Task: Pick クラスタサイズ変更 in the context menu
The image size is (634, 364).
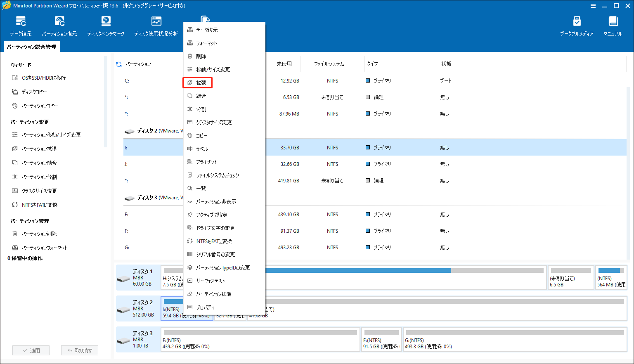Action: (224, 122)
